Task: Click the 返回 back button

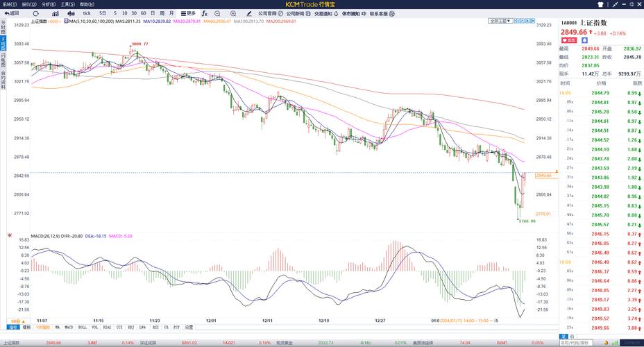Action: 12,13
